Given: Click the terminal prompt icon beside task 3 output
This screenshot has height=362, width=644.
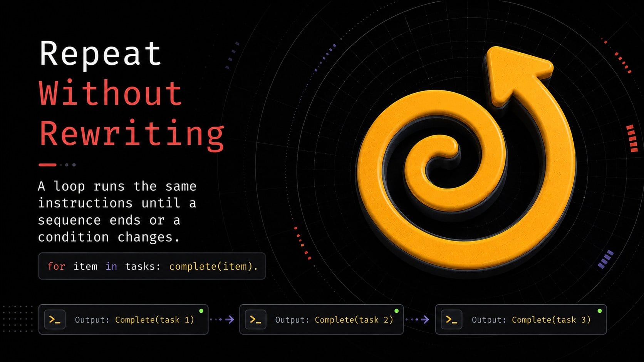Looking at the screenshot, I should 451,320.
